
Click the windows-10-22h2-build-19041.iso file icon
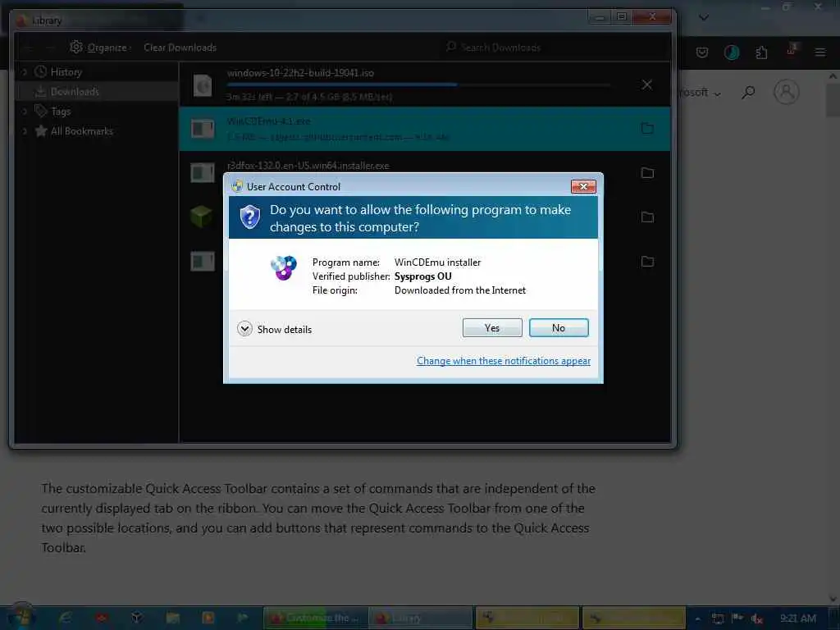(x=203, y=85)
